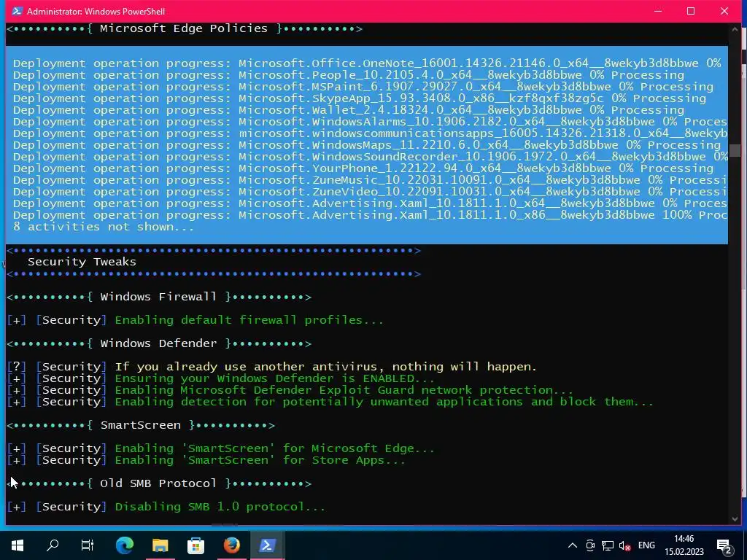Close the PowerShell window
Screen dimensions: 747x560
tap(724, 11)
